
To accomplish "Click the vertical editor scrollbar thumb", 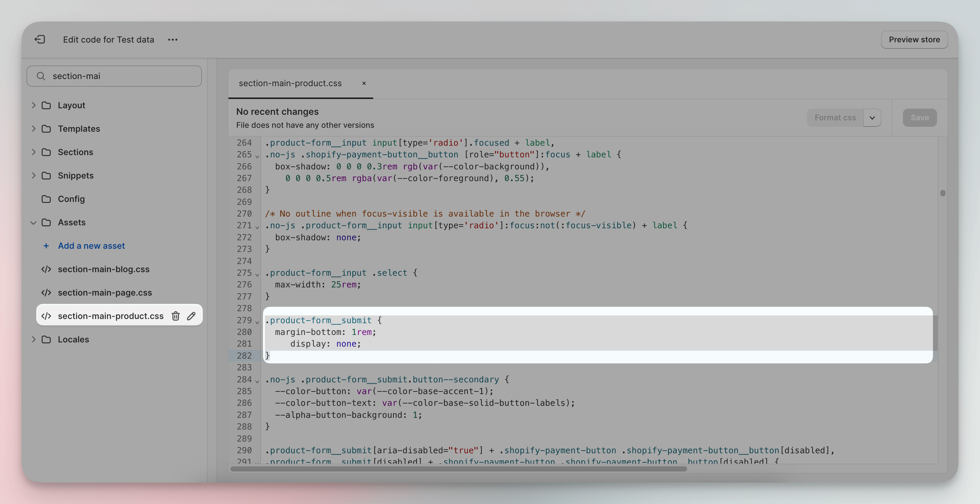I will [943, 193].
